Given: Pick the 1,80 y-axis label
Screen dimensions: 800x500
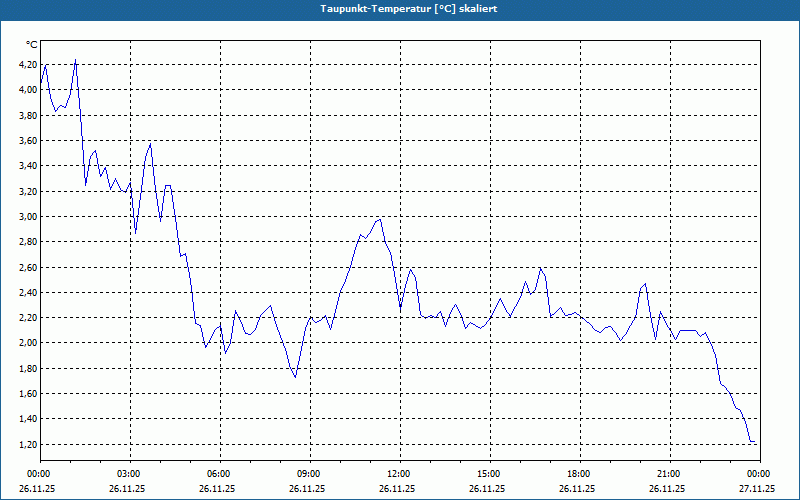Looking at the screenshot, I should point(29,368).
